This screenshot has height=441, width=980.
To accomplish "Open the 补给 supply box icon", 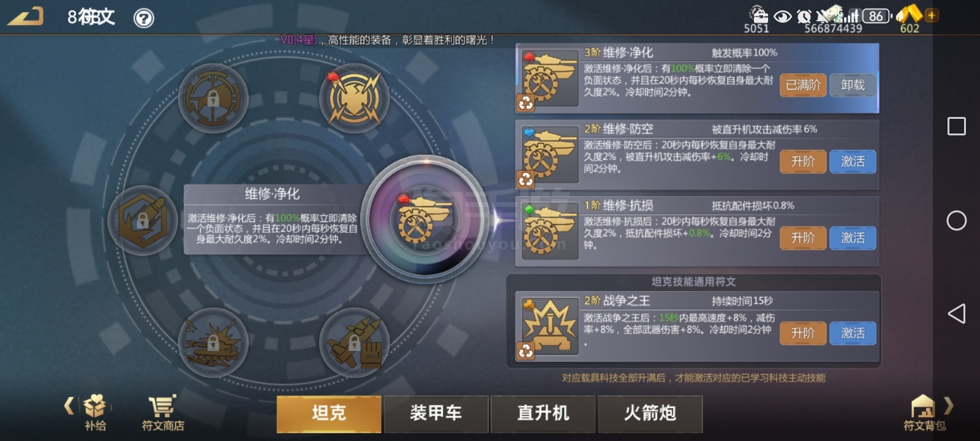I will click(95, 413).
